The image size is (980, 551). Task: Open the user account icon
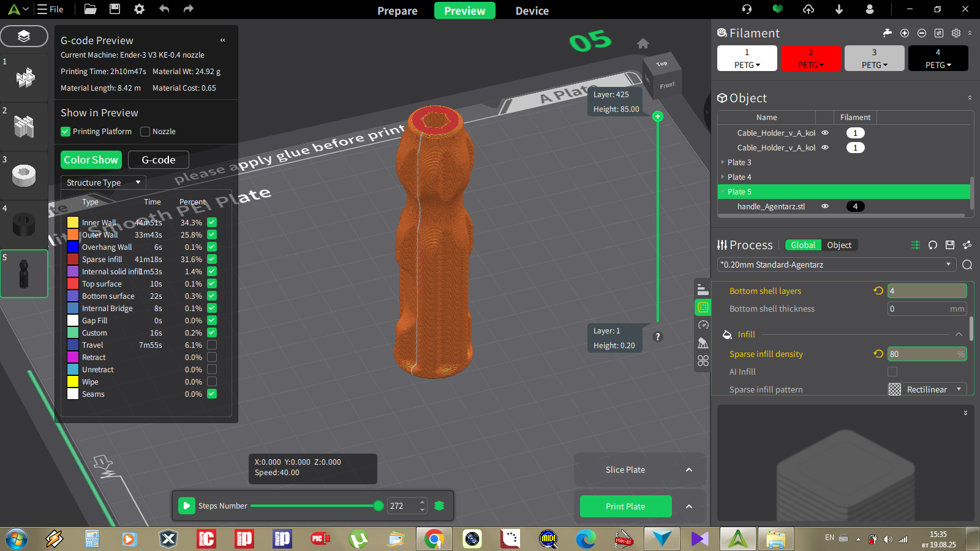(870, 9)
